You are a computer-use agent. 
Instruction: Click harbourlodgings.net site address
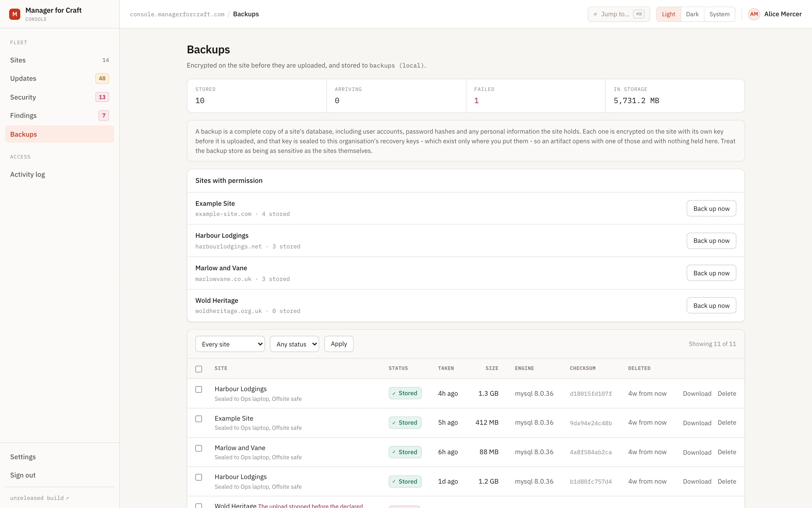[228, 247]
